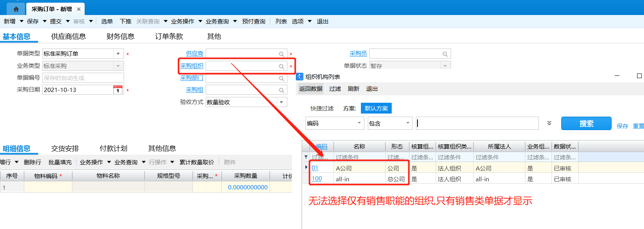Select organization code 100 link
This screenshot has height=229, width=644.
point(317,179)
